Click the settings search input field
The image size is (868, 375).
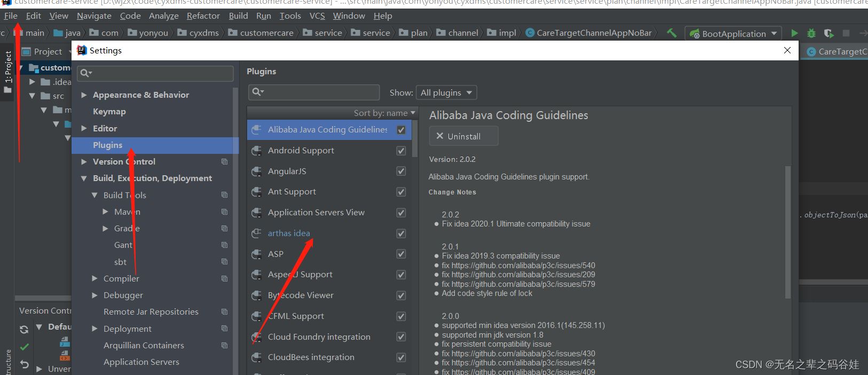[155, 73]
